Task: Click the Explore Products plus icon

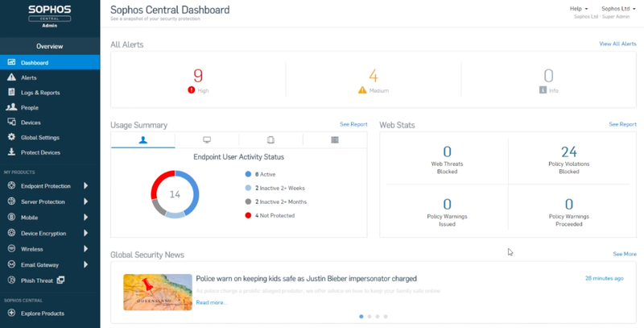Action: [11, 313]
